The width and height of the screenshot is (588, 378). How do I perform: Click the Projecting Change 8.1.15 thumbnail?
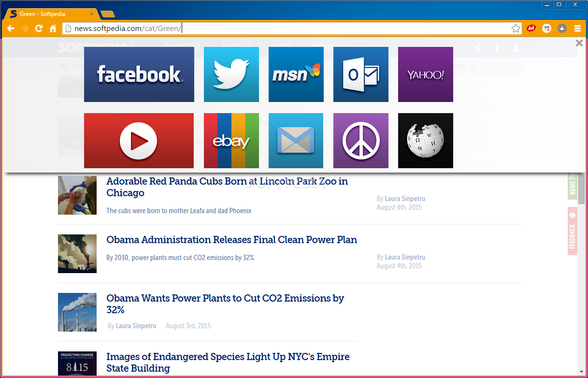(77, 364)
